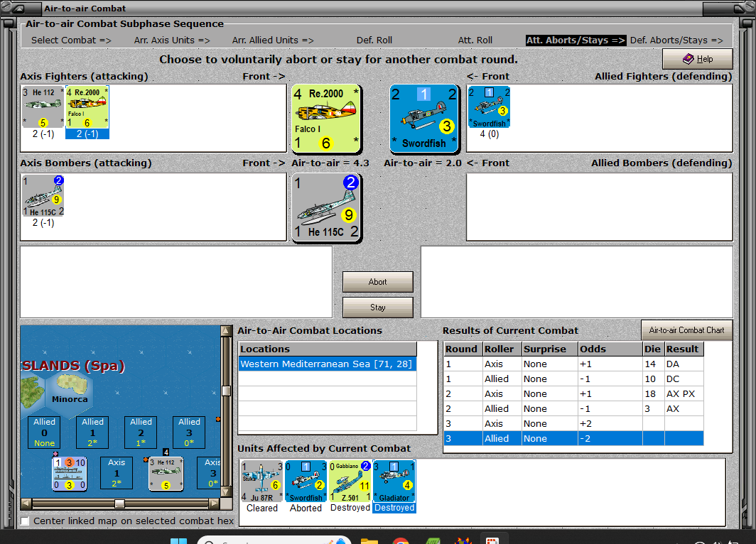Click the Roller column header

point(502,349)
